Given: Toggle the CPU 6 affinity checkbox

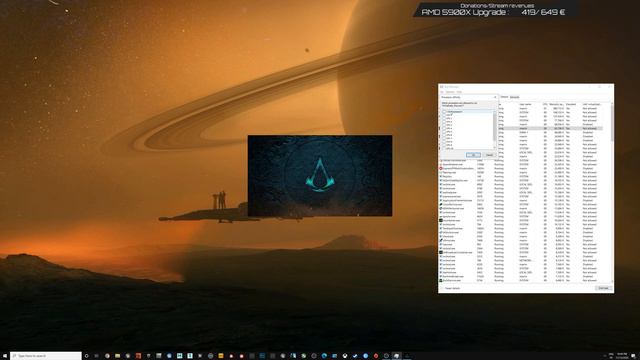Looking at the screenshot, I should (444, 135).
